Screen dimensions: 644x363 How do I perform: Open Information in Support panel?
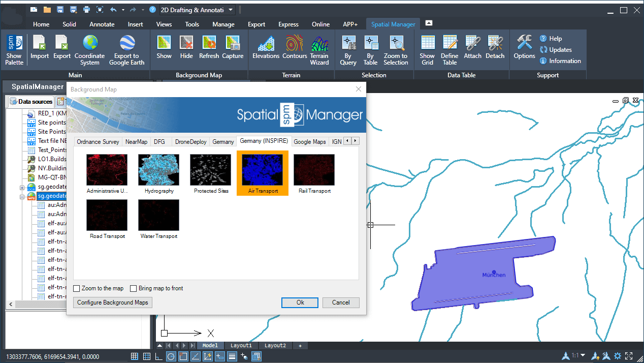[x=560, y=61]
